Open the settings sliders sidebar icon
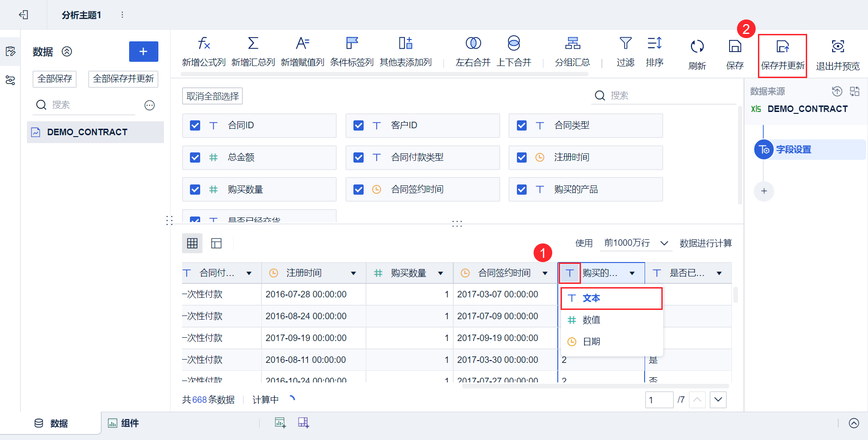Screen dimensions: 868x440 (10, 80)
